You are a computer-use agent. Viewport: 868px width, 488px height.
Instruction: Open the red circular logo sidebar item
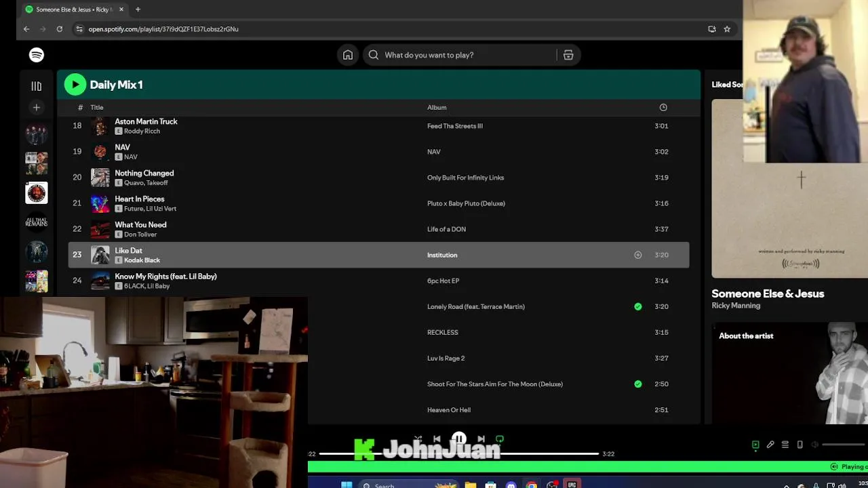pyautogui.click(x=37, y=193)
